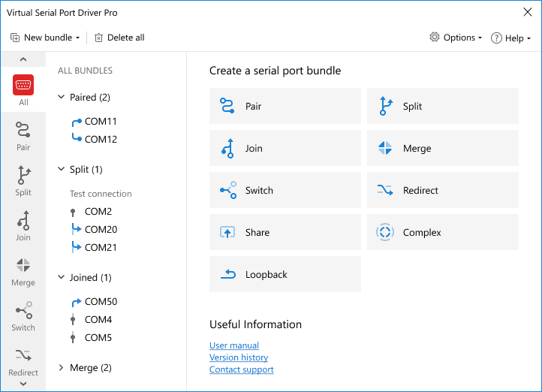Select the All bundles sidebar icon
Image resolution: width=542 pixels, height=392 pixels.
point(23,90)
